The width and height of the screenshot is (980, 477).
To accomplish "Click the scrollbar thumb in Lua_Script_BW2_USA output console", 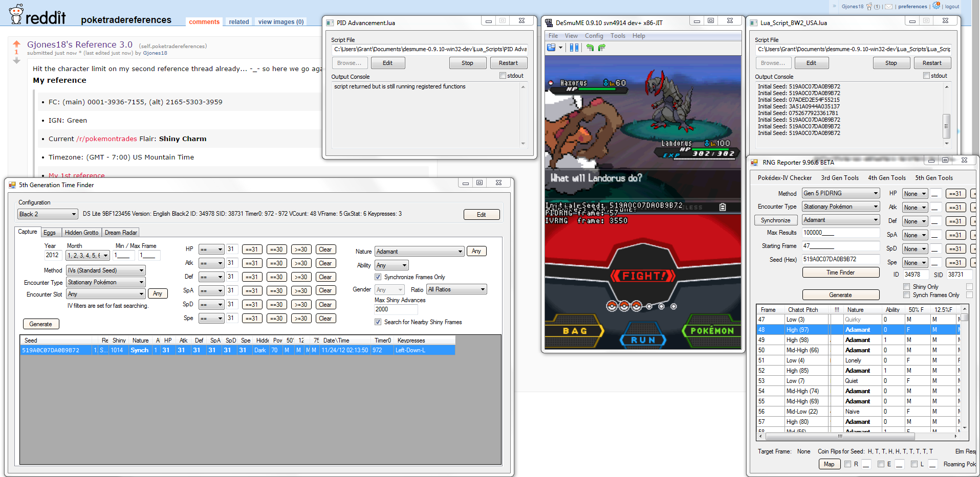I will pos(946,126).
